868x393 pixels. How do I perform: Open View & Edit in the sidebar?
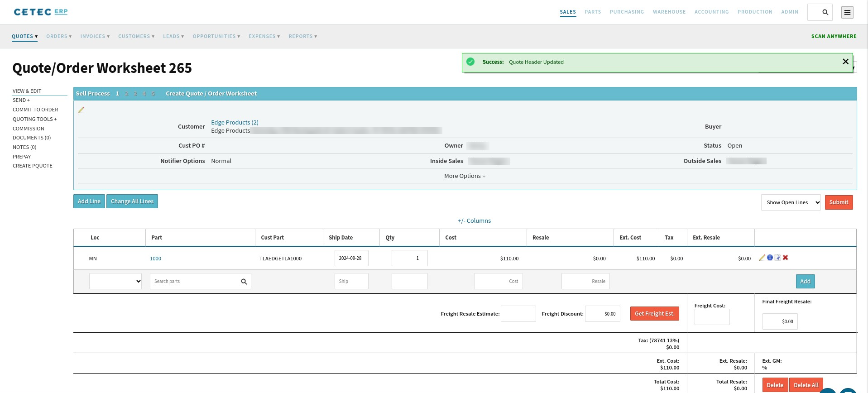point(27,91)
